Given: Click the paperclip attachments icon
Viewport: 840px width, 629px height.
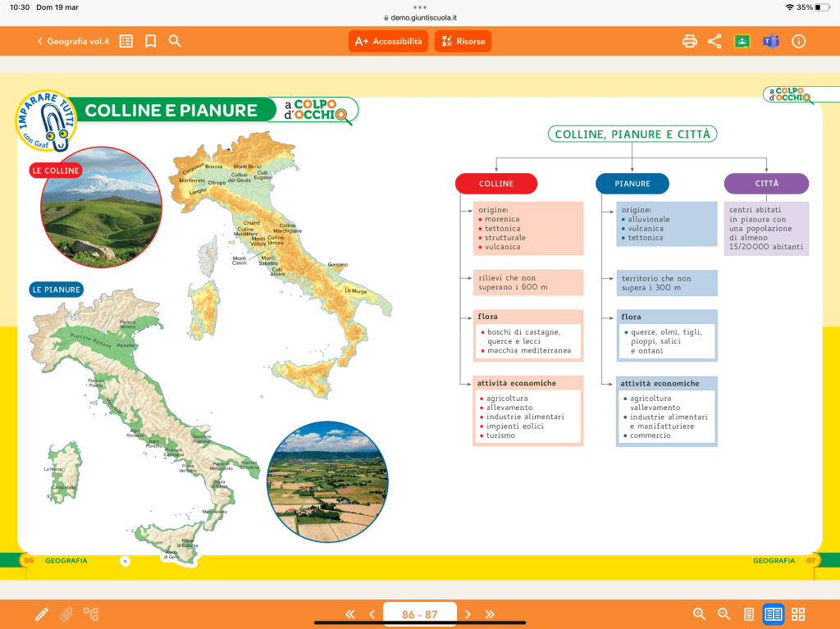Looking at the screenshot, I should [x=66, y=614].
